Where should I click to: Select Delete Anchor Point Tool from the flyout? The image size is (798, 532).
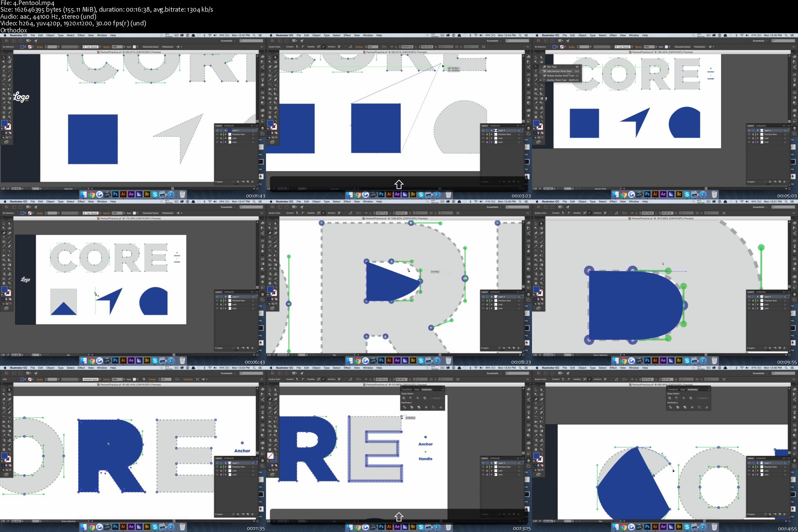pos(560,76)
